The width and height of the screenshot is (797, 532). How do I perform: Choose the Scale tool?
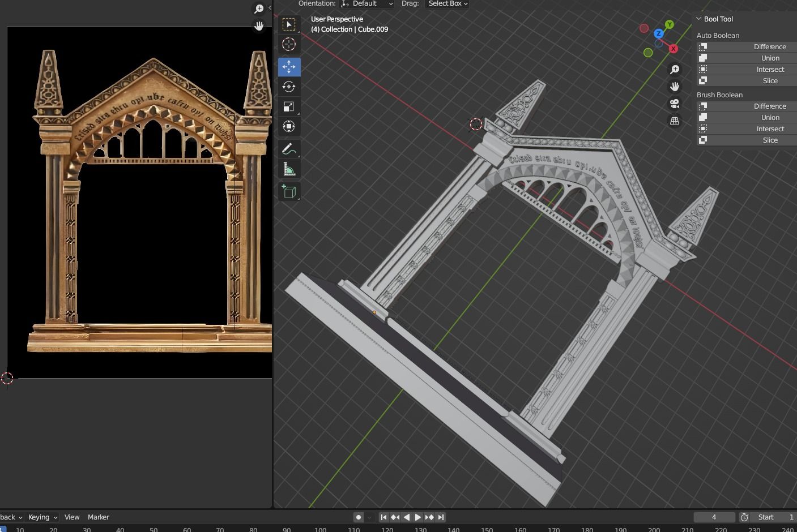click(x=289, y=106)
